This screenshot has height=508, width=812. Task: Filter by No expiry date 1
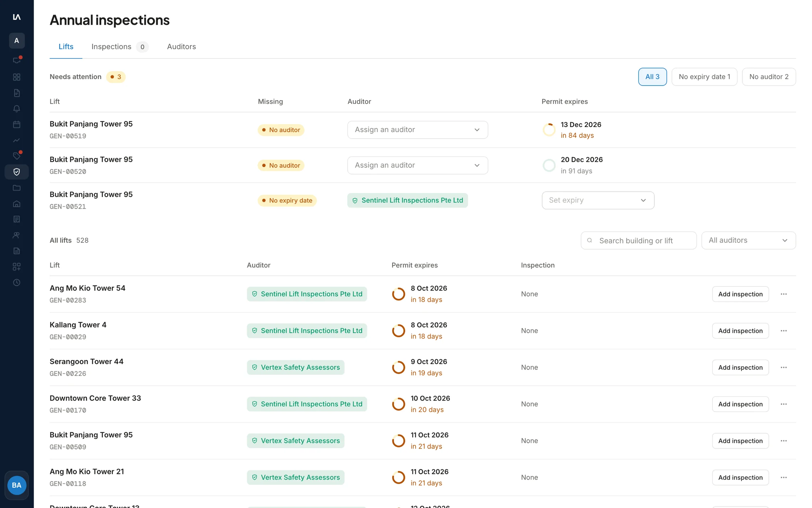point(704,77)
